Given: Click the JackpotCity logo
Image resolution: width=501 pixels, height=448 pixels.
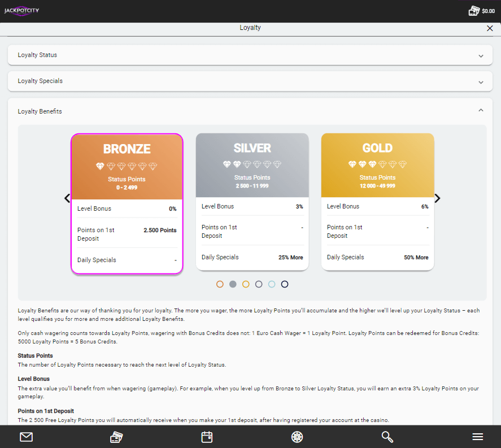Looking at the screenshot, I should pyautogui.click(x=21, y=11).
